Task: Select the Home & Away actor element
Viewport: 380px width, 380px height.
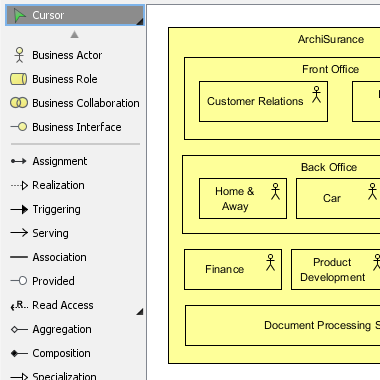Action: pos(243,199)
